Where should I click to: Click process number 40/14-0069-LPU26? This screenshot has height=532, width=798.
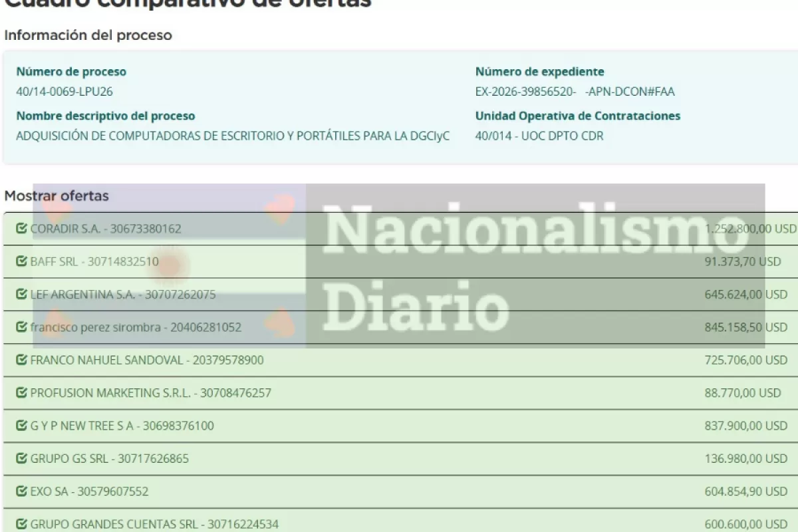[x=65, y=92]
